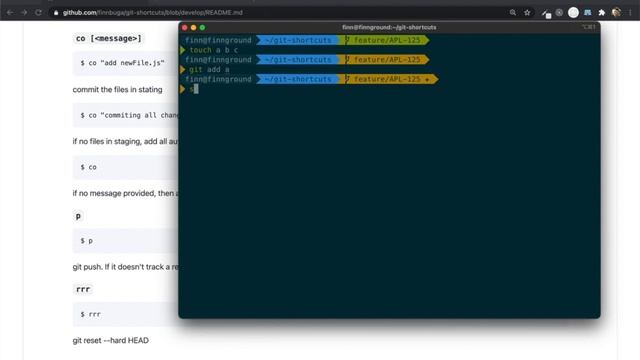Click the '$ rrr' code block
This screenshot has width=640, height=360.
tap(126, 314)
